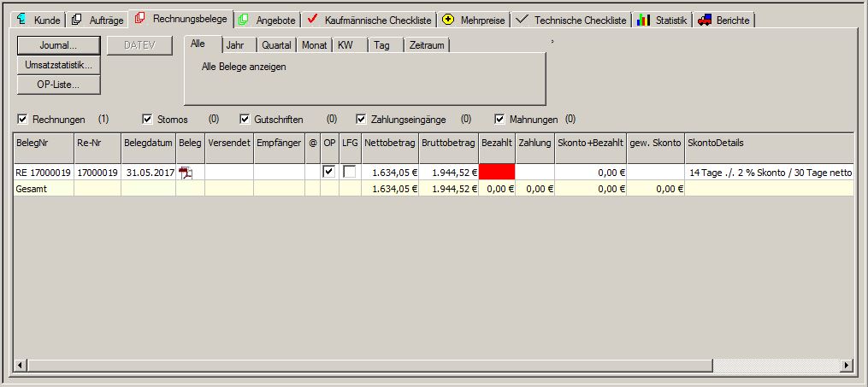Click the Berichte truck icon
868x387 pixels.
(706, 20)
